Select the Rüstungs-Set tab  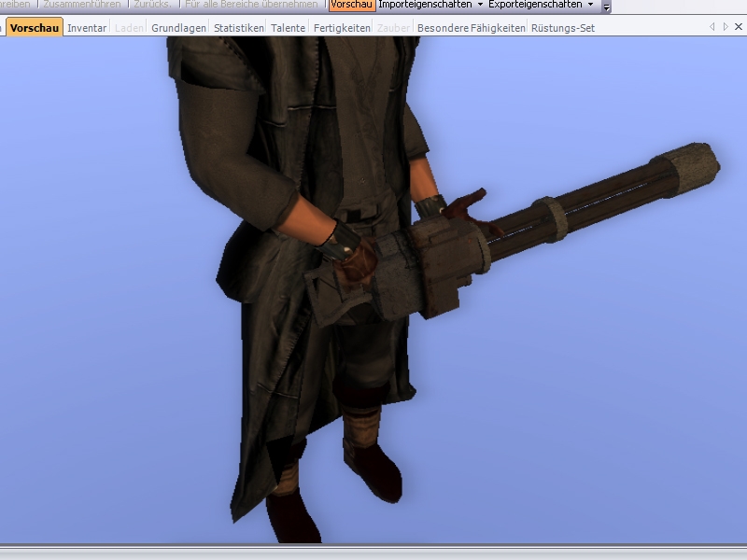click(x=562, y=28)
